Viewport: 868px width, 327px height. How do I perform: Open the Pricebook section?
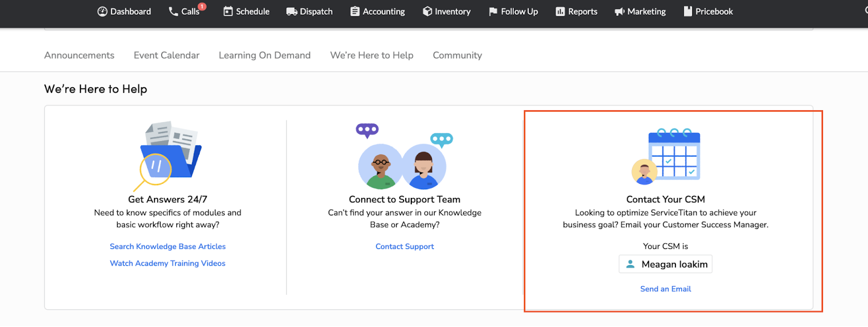tap(708, 11)
